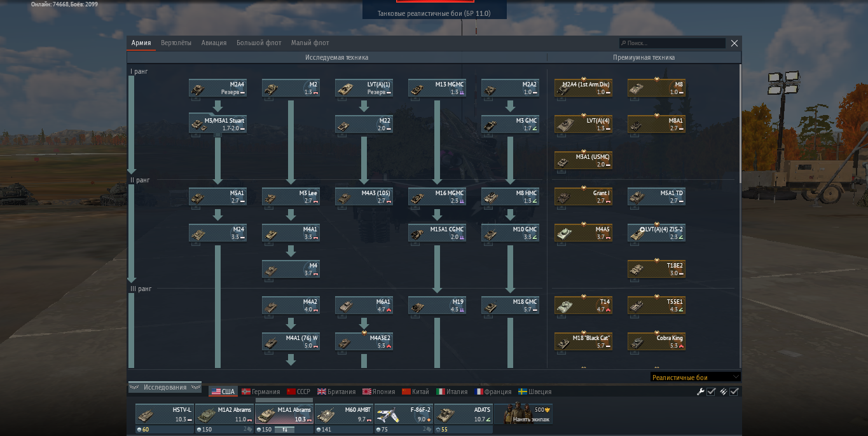Click the search field Поиск...

(672, 43)
